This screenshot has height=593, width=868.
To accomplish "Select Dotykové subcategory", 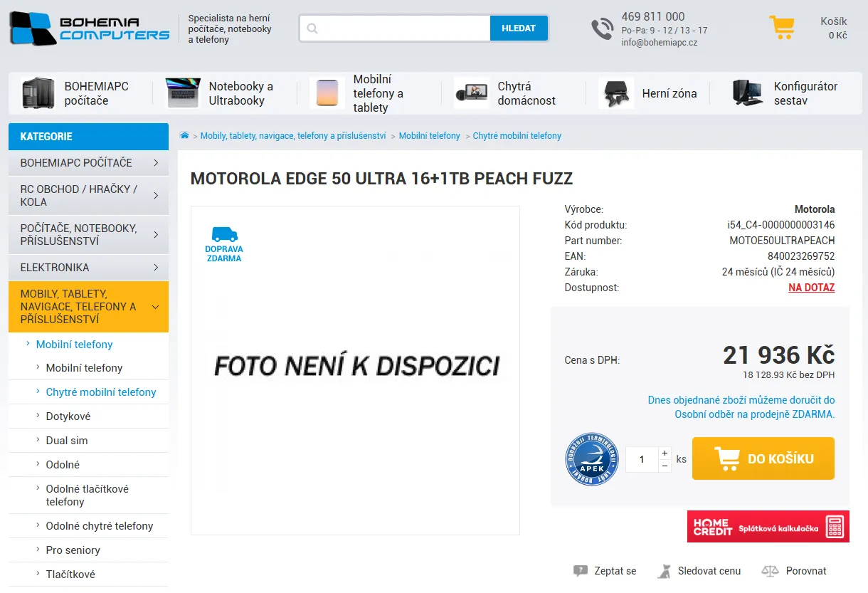I will tap(68, 416).
